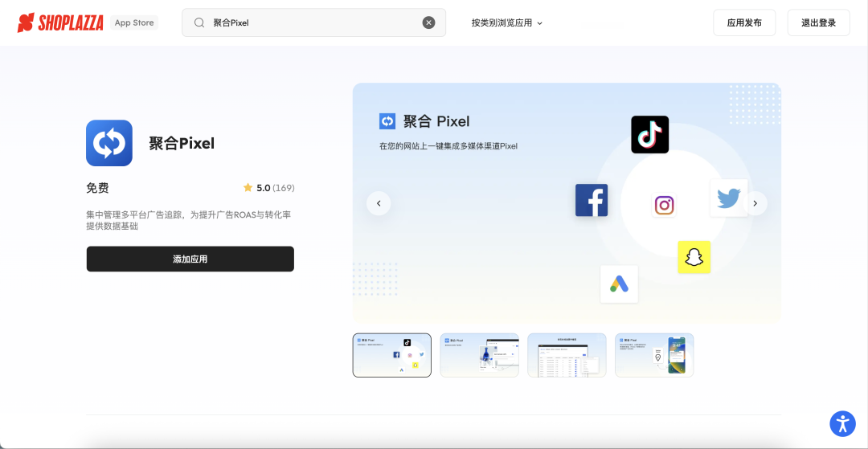
Task: Advance to next carousel slide
Action: pos(755,203)
